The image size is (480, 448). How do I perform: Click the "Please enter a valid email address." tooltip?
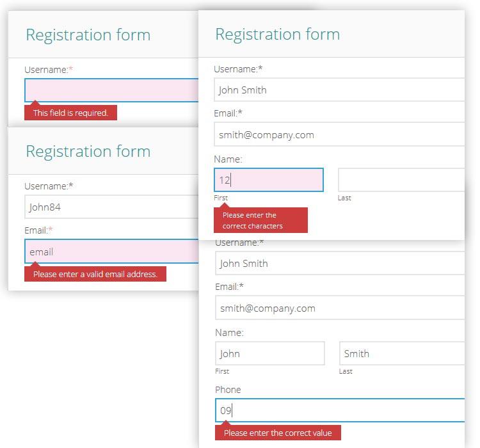(x=95, y=274)
